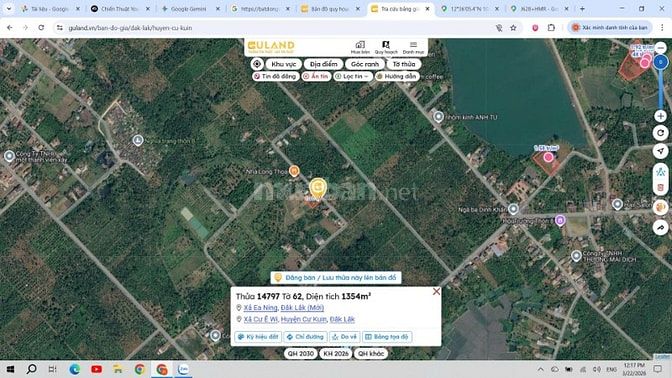Toggle the Tờ thửa option
The height and width of the screenshot is (378, 672).
pos(404,64)
